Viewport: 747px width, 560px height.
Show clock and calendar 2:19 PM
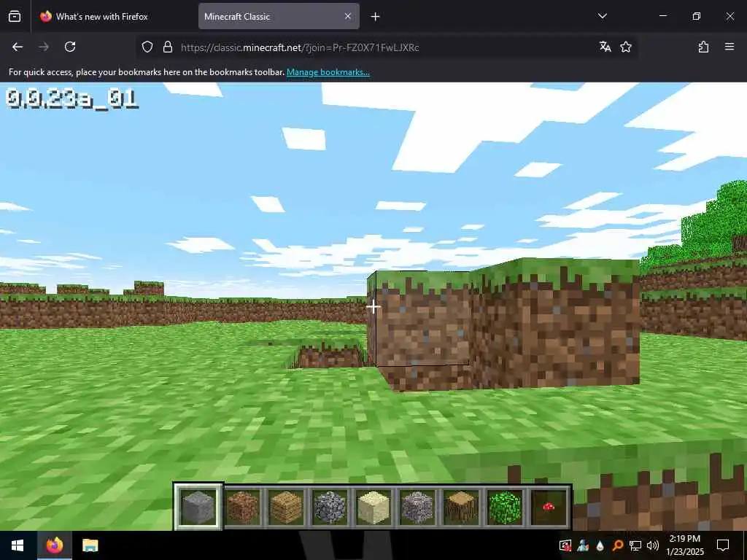click(684, 545)
